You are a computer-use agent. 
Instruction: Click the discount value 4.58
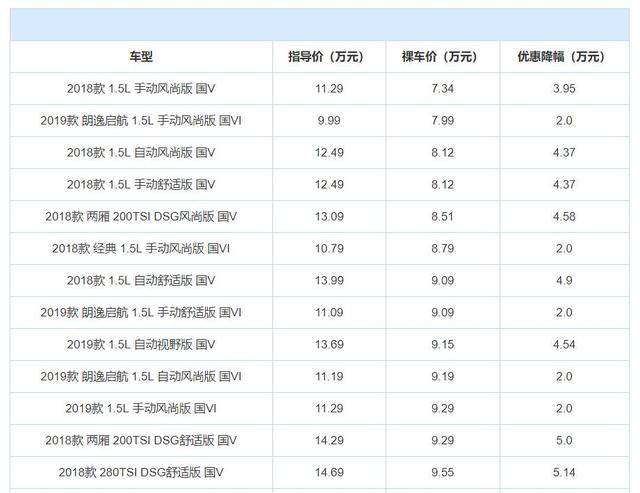pos(564,217)
